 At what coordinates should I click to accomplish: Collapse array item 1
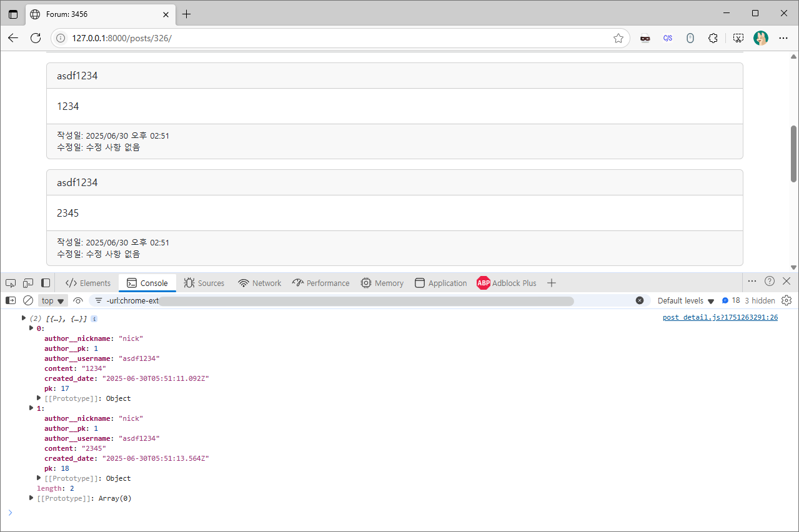(x=31, y=408)
